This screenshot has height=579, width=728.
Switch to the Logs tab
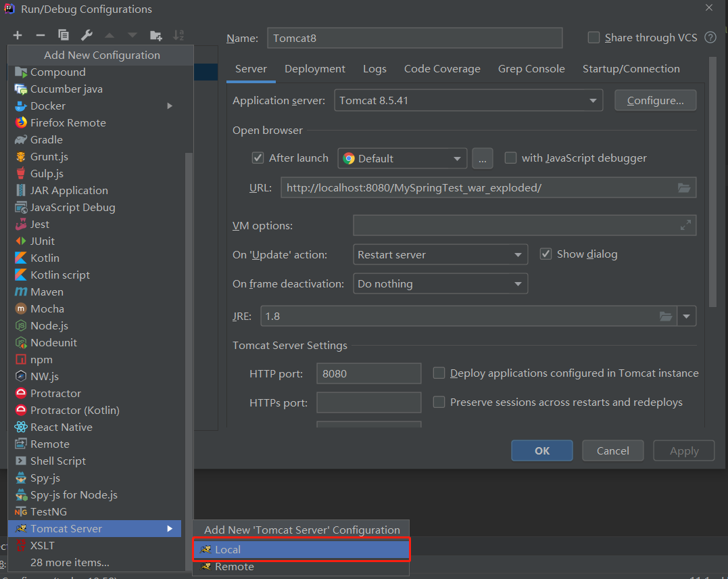(374, 69)
